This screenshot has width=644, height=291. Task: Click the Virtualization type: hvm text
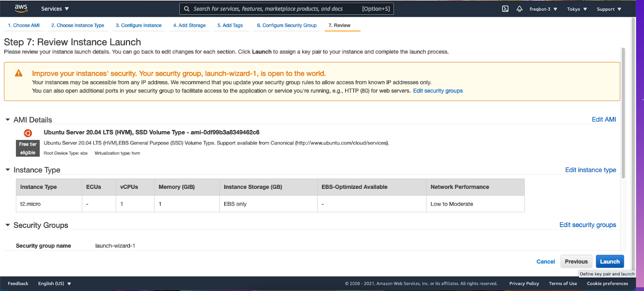click(117, 153)
